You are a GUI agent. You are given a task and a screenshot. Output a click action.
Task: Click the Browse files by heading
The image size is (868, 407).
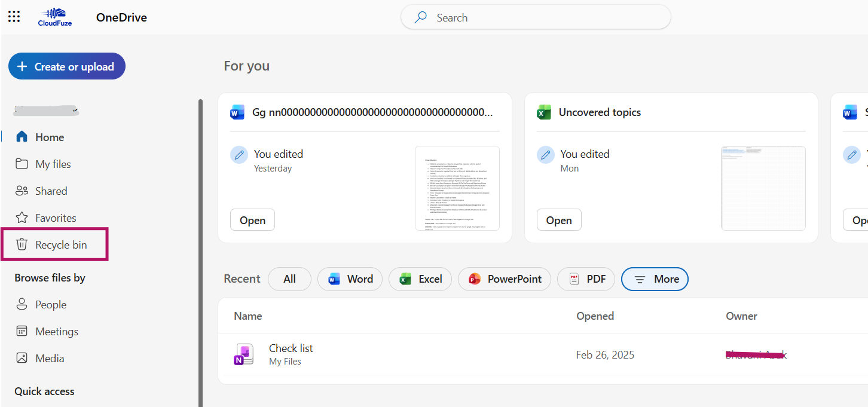(50, 278)
